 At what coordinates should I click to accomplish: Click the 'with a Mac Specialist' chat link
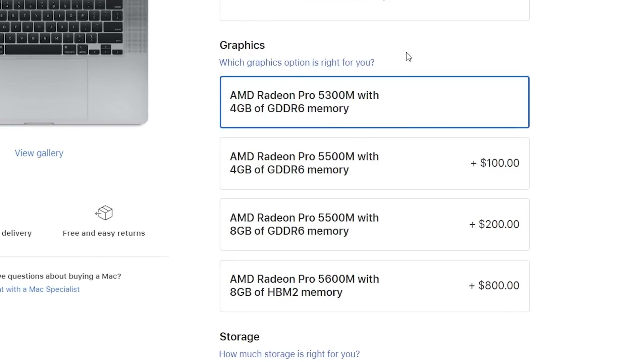coord(40,289)
